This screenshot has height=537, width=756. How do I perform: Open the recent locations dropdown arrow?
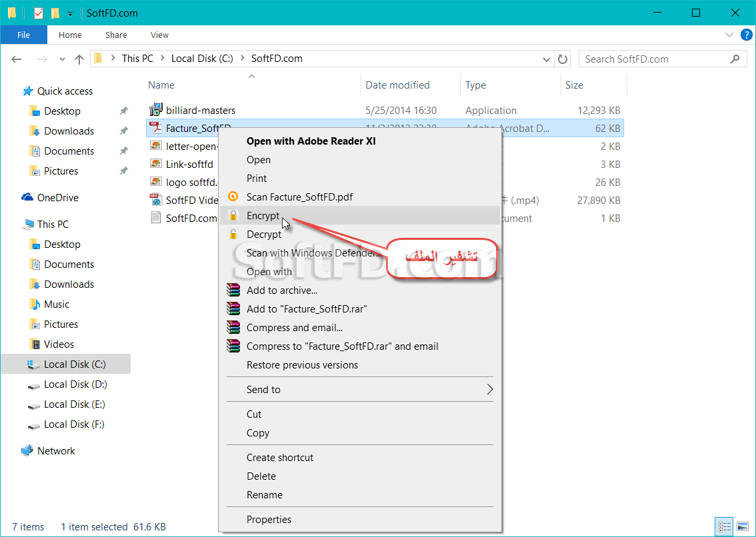[x=62, y=59]
